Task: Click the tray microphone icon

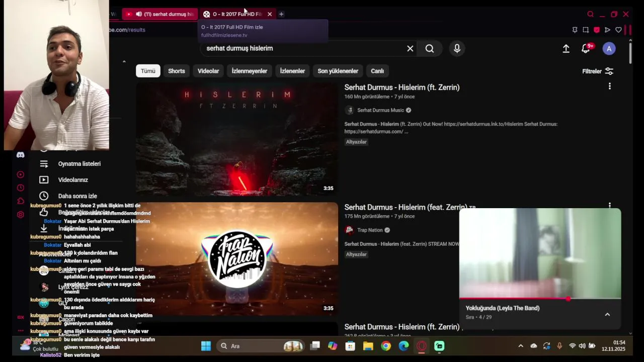Action: (x=559, y=346)
